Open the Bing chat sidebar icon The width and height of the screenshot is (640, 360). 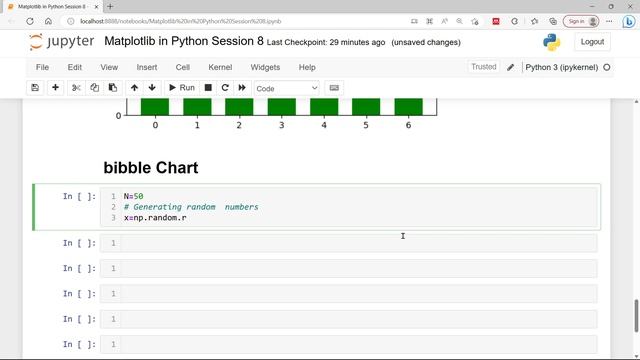click(629, 22)
